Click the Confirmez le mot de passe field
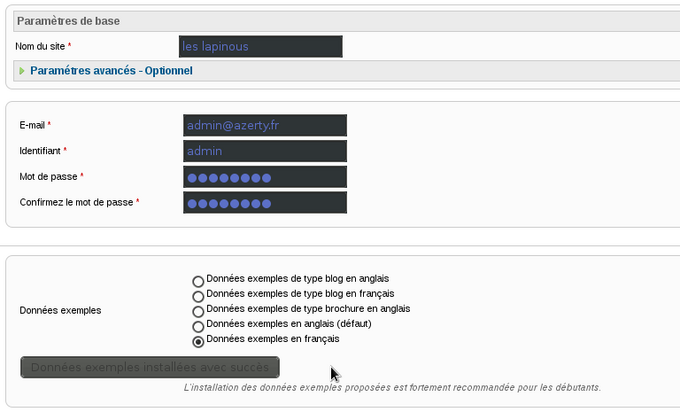680x412 pixels. tap(265, 203)
